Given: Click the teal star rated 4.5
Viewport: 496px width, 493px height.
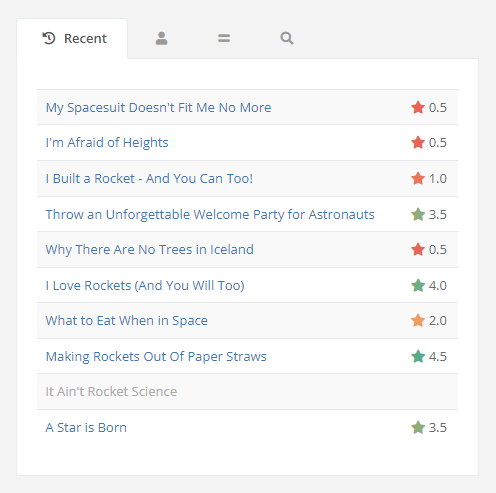Looking at the screenshot, I should point(418,356).
